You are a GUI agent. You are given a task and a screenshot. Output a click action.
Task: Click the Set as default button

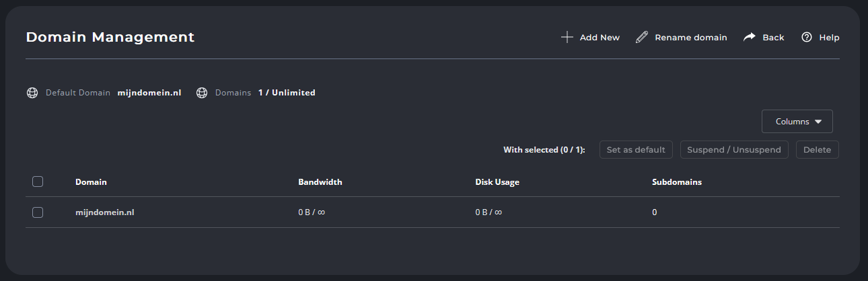636,150
